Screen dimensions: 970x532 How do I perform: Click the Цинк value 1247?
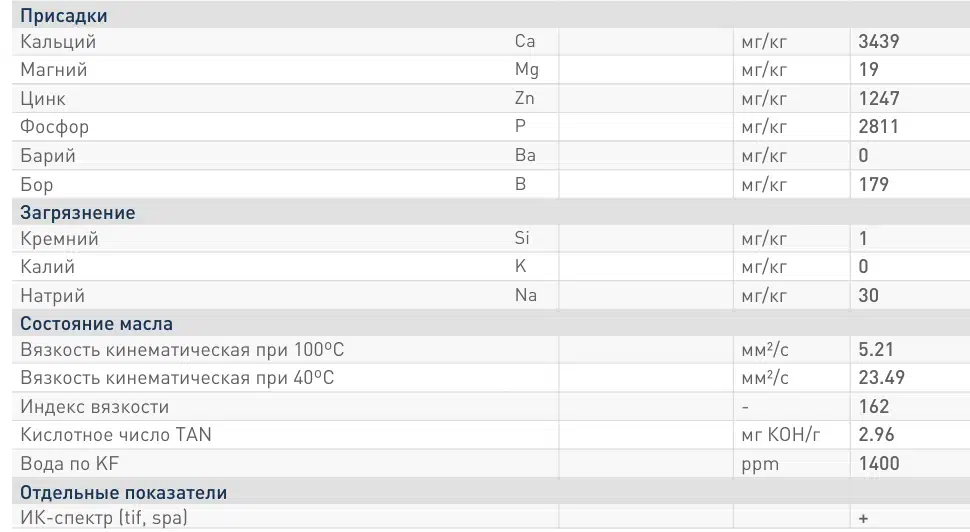[878, 98]
